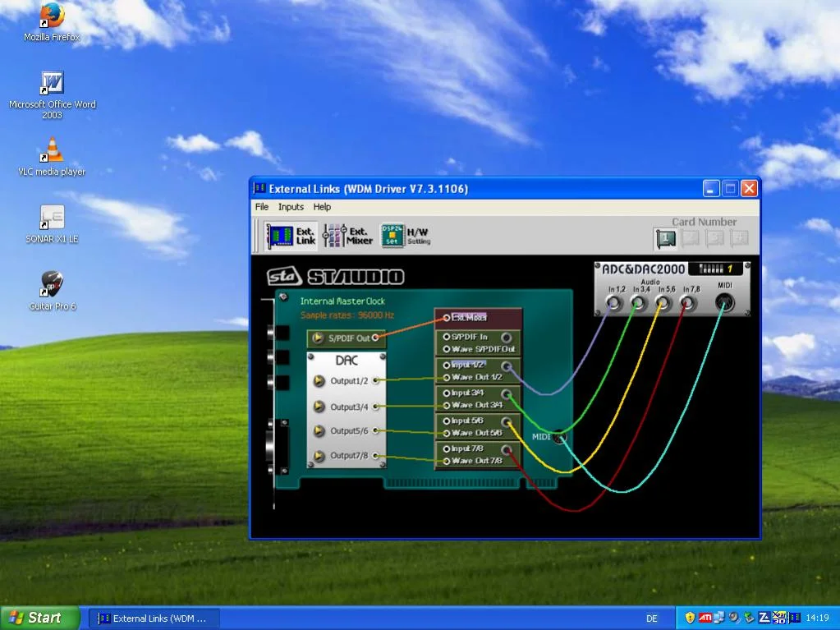840x630 pixels.
Task: Click the In 5,6 audio jack
Action: pos(664,303)
